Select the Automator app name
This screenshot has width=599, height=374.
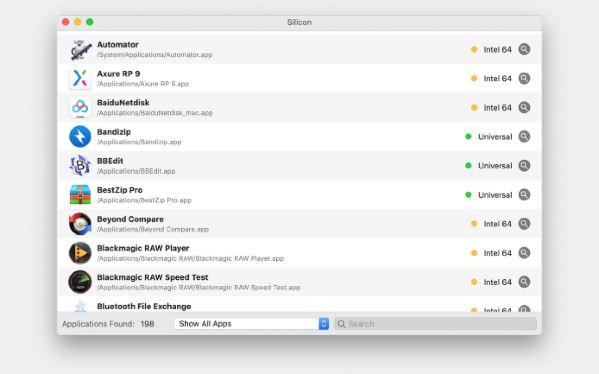[118, 45]
